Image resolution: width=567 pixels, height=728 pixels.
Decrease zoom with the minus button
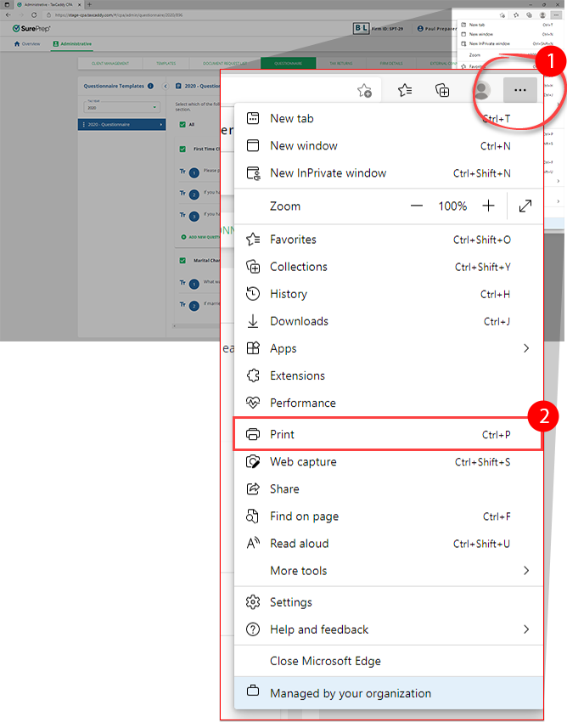(416, 206)
